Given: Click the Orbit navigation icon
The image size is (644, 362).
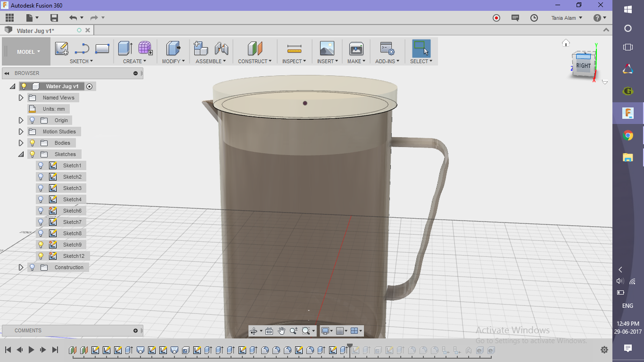Looking at the screenshot, I should tap(254, 331).
